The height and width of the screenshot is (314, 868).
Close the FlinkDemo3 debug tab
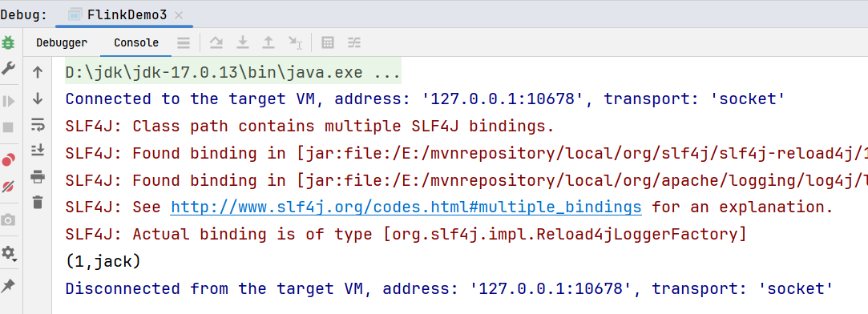pyautogui.click(x=179, y=15)
